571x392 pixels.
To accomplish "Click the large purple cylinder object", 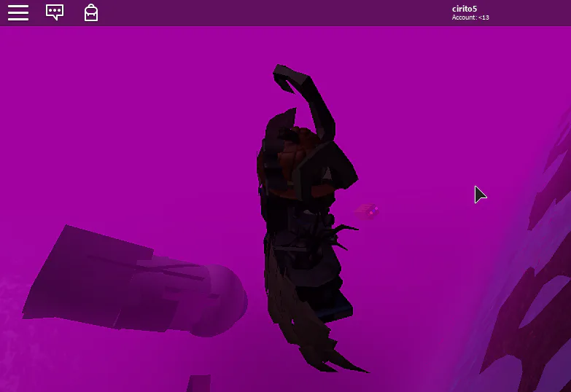I will [x=135, y=281].
